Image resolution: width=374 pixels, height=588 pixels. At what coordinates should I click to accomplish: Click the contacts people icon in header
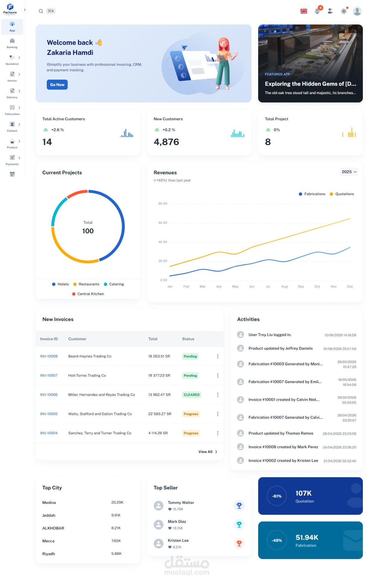click(330, 11)
